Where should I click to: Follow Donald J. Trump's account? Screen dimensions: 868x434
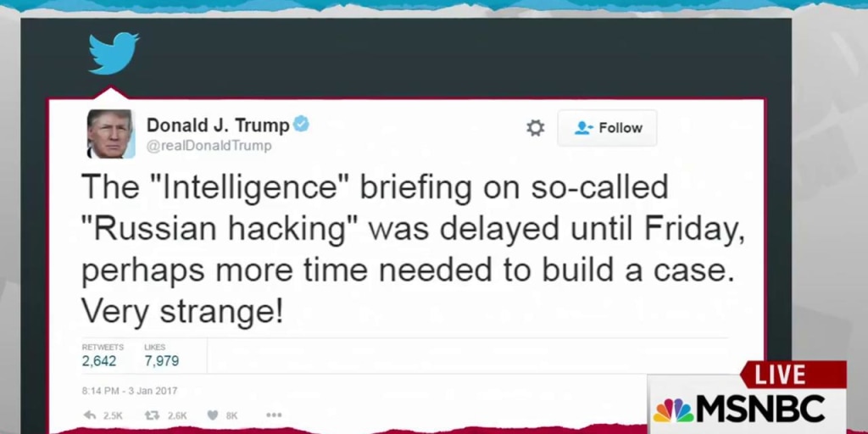(607, 128)
